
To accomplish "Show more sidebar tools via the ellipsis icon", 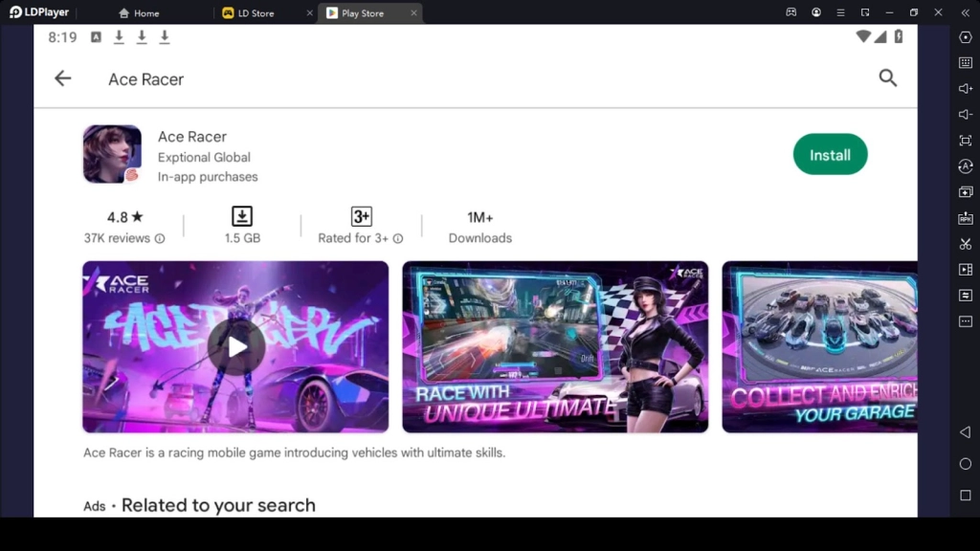I will 966,321.
